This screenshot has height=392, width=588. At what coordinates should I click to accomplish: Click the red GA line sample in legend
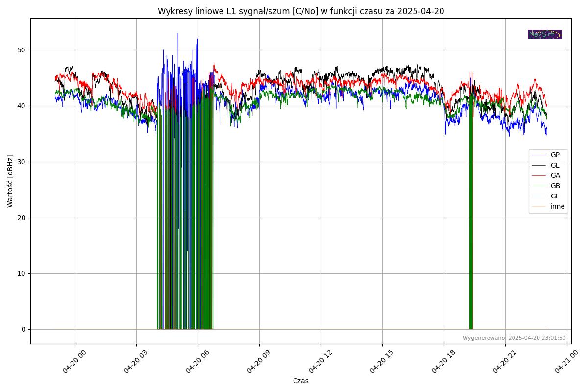[539, 176]
